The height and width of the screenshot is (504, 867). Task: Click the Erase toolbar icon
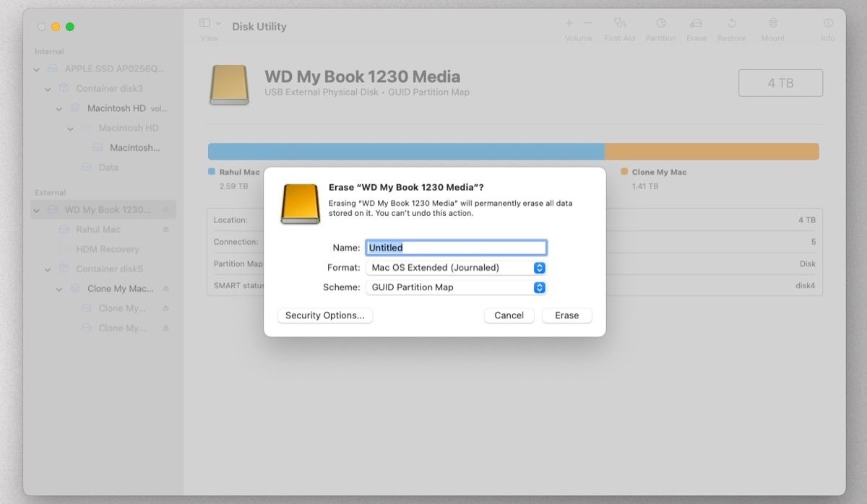(696, 23)
